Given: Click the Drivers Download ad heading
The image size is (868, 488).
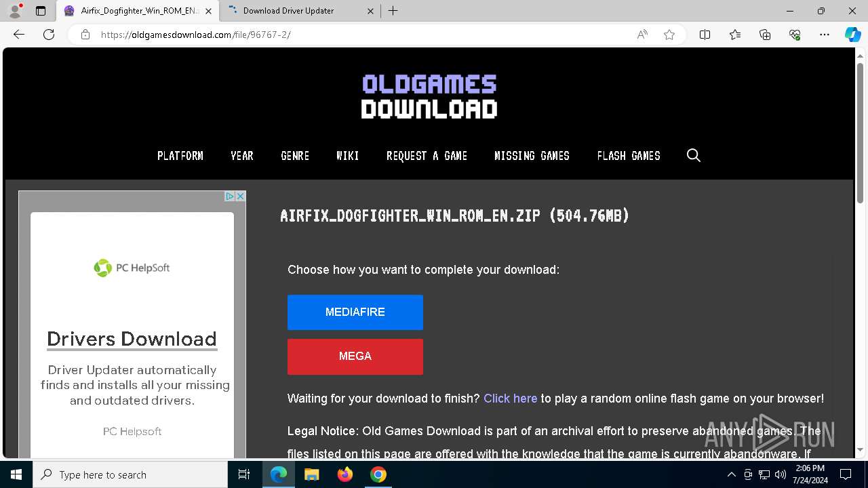Looking at the screenshot, I should pos(132,339).
